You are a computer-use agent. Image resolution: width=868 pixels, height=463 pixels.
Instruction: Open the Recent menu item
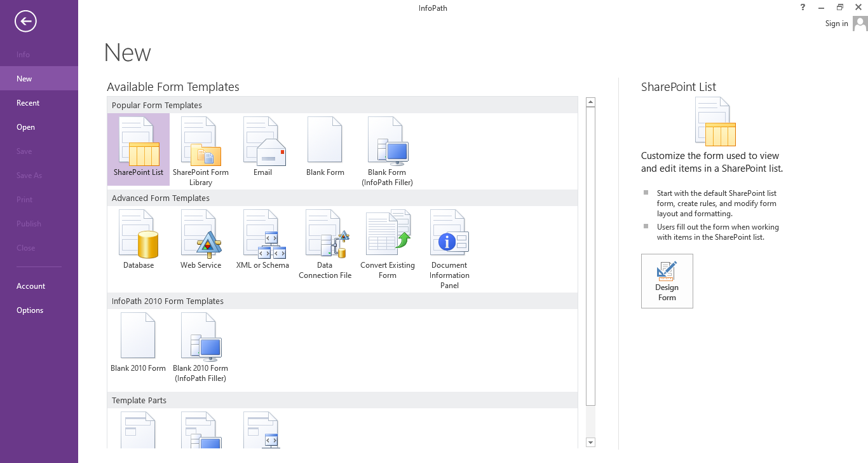(28, 103)
